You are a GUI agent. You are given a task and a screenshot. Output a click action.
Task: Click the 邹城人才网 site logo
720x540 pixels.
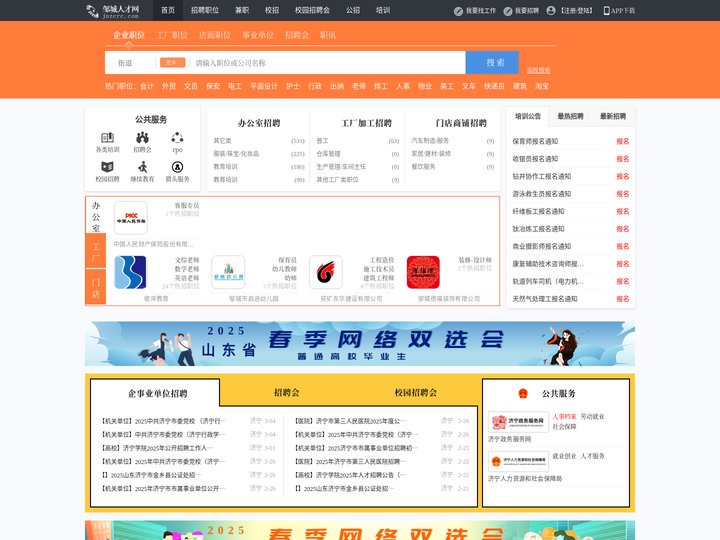pyautogui.click(x=112, y=11)
